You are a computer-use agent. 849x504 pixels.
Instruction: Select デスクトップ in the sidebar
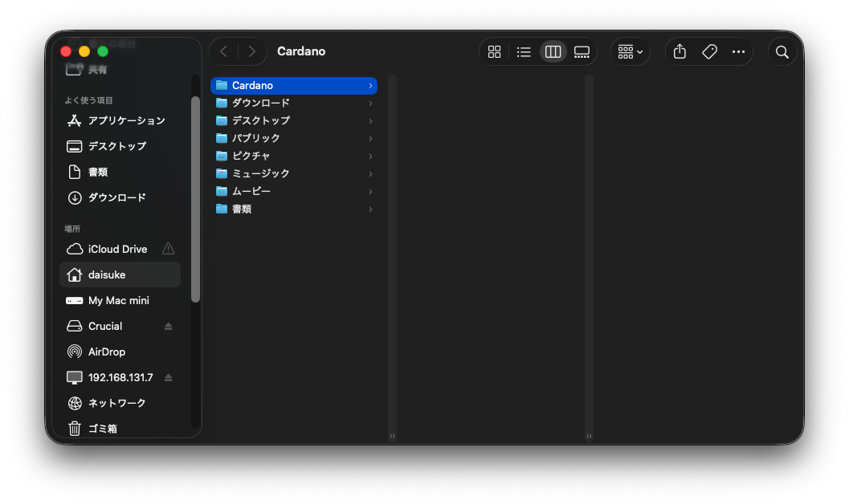(116, 146)
